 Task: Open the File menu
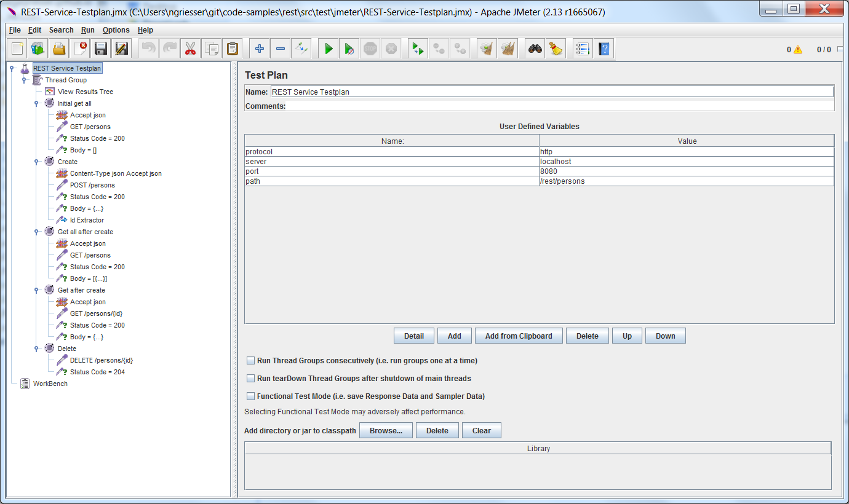pyautogui.click(x=15, y=30)
